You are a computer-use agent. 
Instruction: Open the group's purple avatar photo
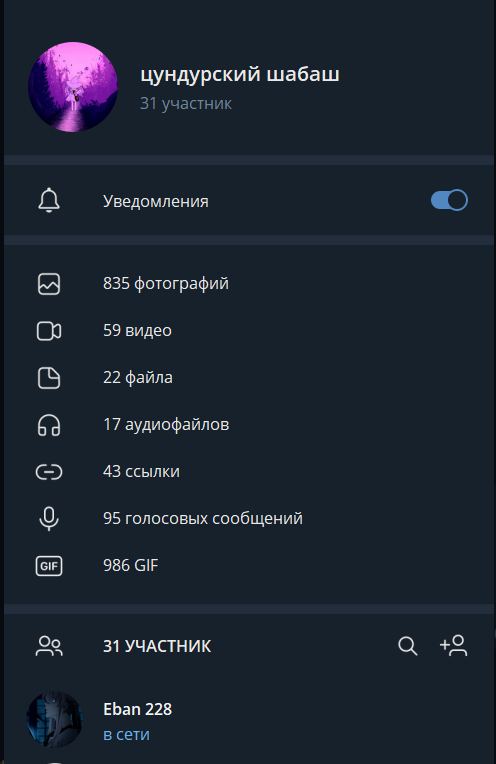(x=73, y=87)
